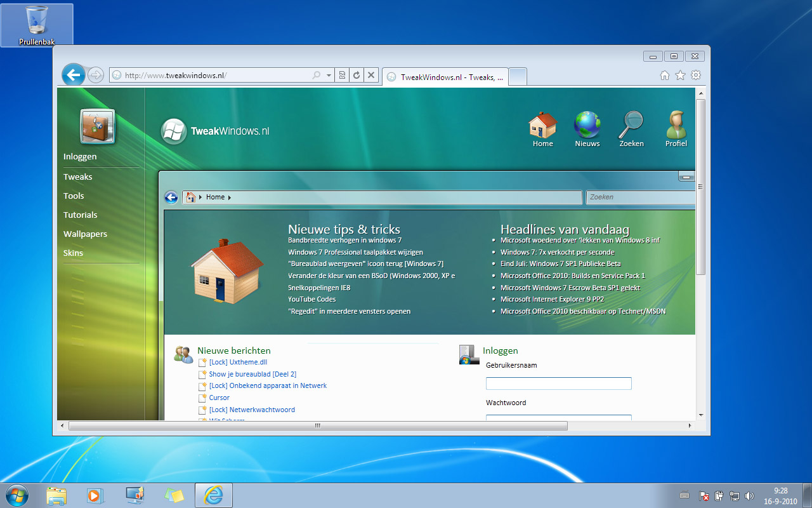Open Windows Explorer from the taskbar
The image size is (812, 508).
pyautogui.click(x=56, y=495)
